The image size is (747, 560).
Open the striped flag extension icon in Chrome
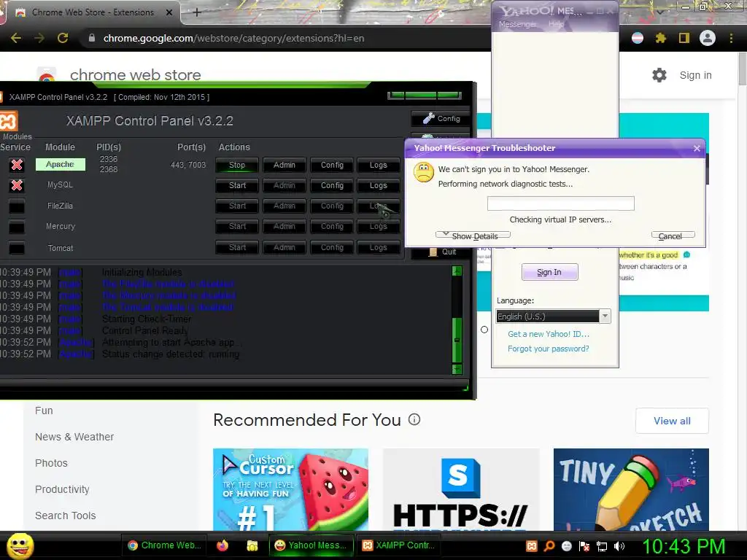click(638, 38)
